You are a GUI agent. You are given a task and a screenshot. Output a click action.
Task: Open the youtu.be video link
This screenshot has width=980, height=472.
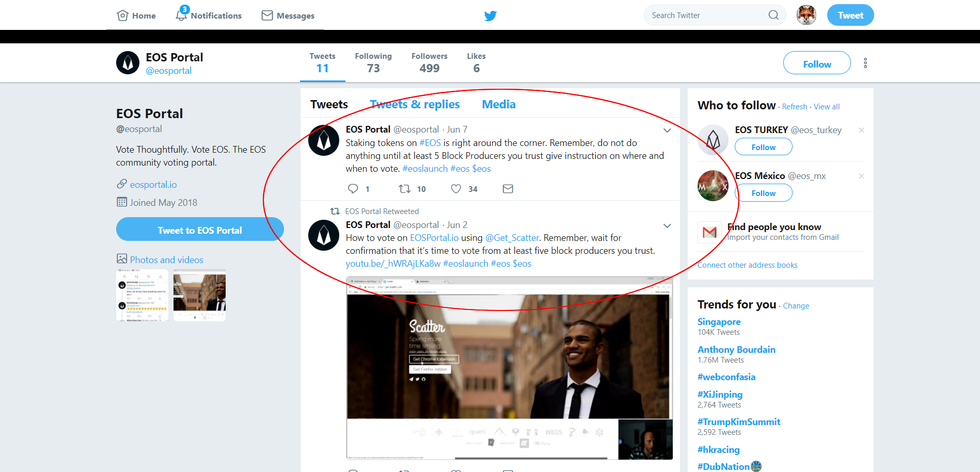pyautogui.click(x=393, y=264)
